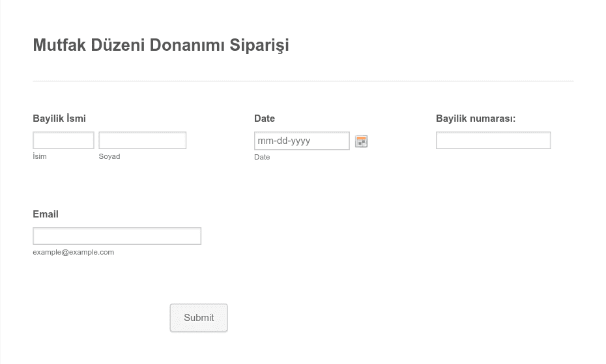Click the small Date sublabel under input

[262, 158]
